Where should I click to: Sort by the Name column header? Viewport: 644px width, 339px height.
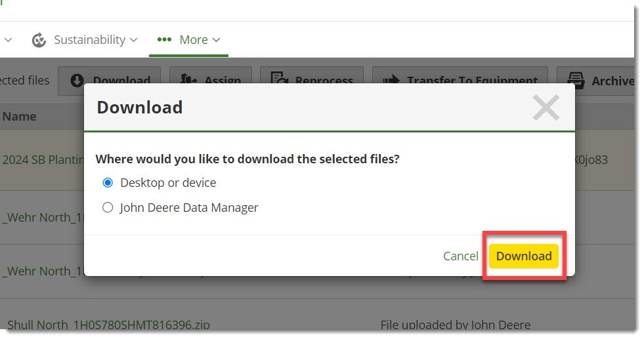(19, 117)
